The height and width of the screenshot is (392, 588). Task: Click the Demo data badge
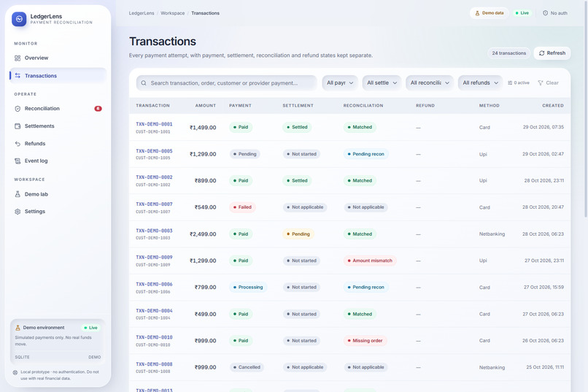pos(489,13)
